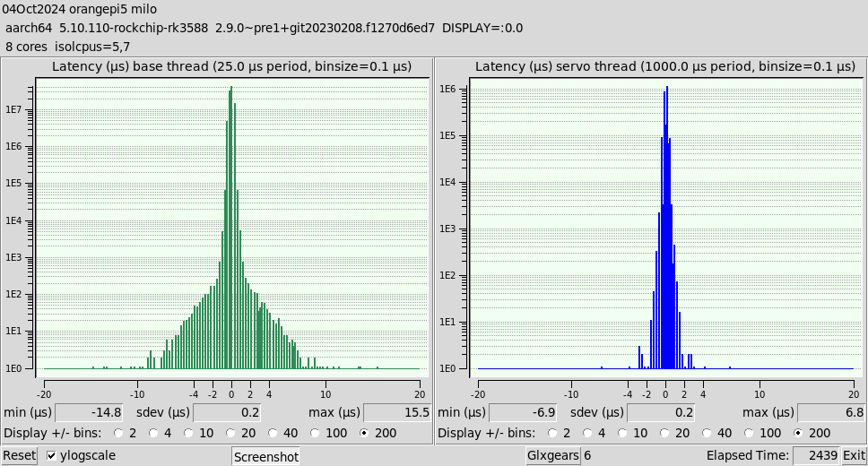This screenshot has width=868, height=466.
Task: Select 200 bins for servo thread
Action: [798, 433]
